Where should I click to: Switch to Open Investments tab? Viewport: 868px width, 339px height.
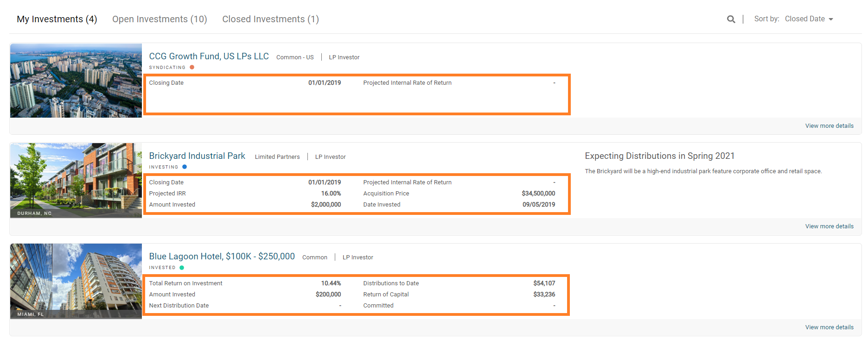(x=160, y=19)
